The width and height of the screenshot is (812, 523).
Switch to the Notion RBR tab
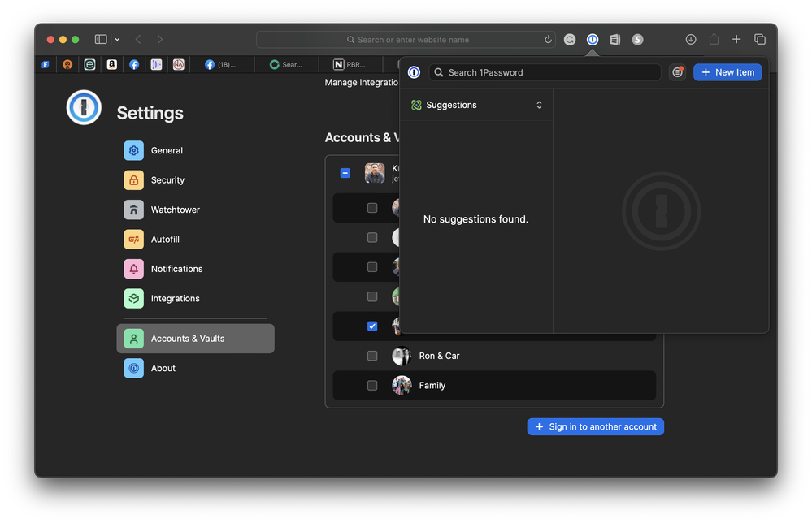pos(350,64)
